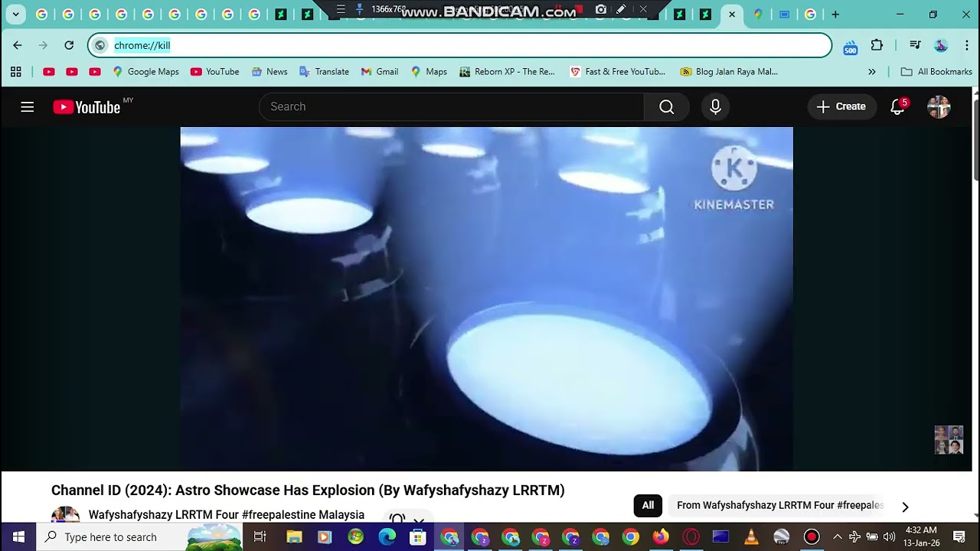Open YouTube notifications bell
This screenshot has width=980, height=551.
[897, 106]
